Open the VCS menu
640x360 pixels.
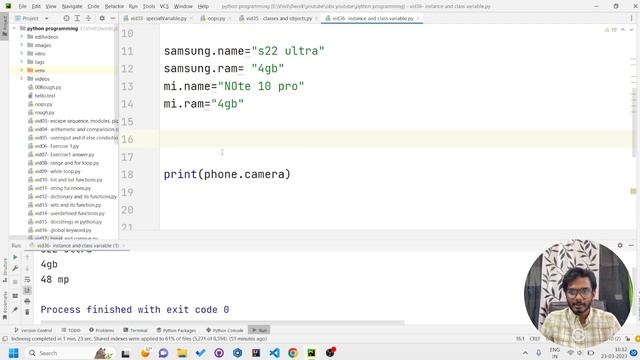click(x=164, y=7)
